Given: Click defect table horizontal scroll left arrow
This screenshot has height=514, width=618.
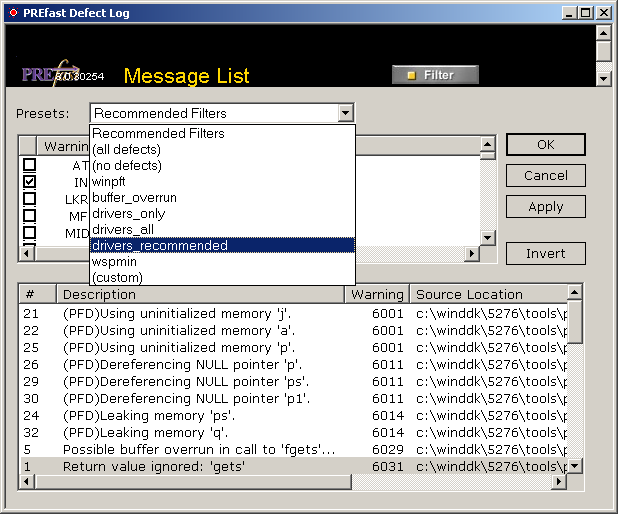Looking at the screenshot, I should 27,482.
